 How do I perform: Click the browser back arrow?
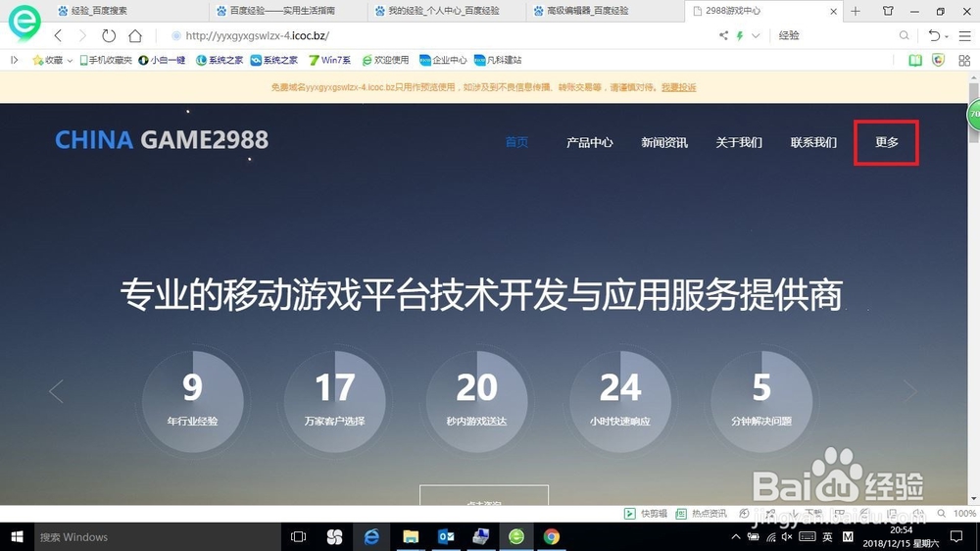point(58,35)
